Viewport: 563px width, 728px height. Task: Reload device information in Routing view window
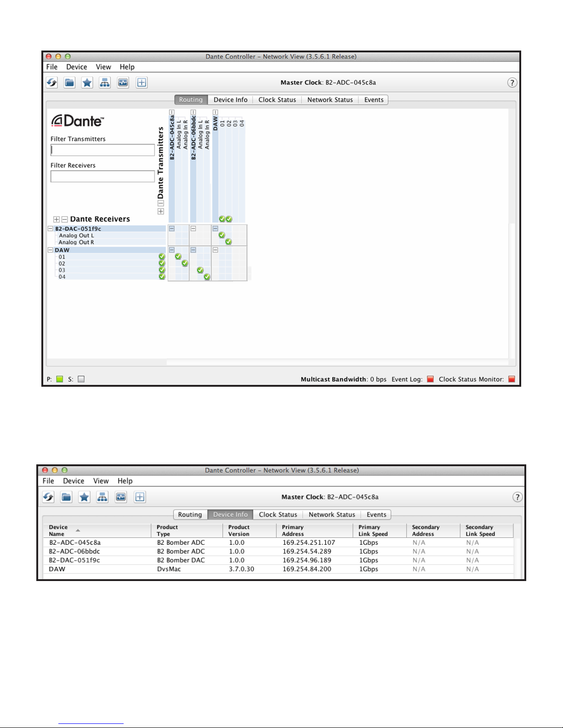tap(51, 83)
